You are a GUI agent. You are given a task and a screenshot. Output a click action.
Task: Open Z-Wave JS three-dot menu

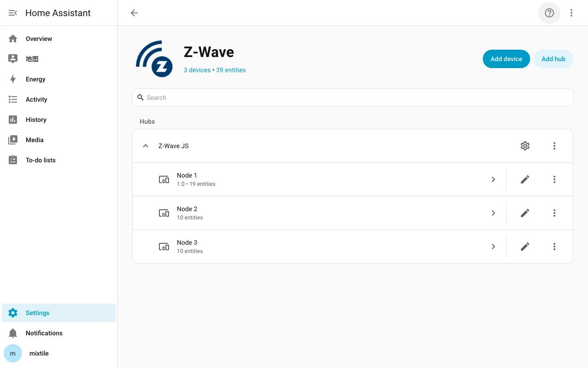coord(554,146)
